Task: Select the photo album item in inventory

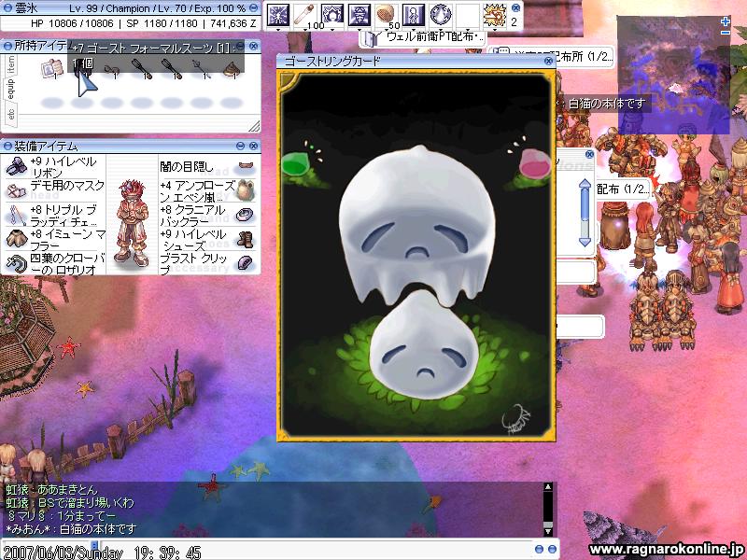Action: (52, 68)
